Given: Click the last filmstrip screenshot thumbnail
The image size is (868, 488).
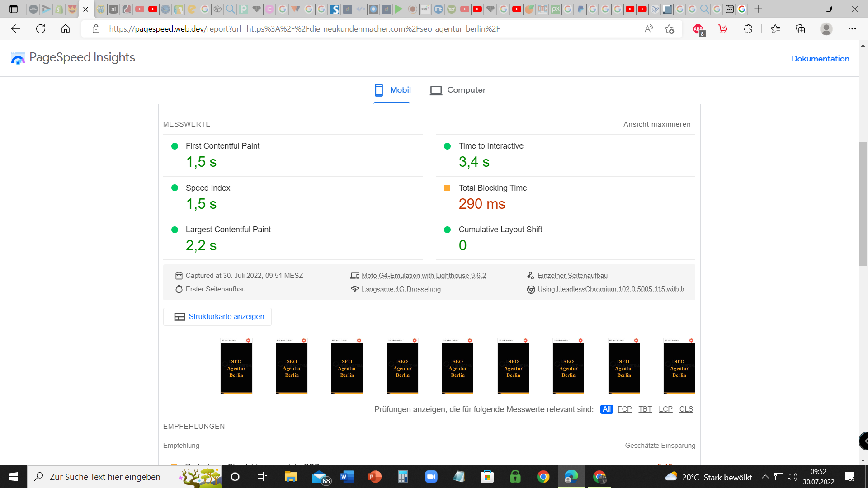Looking at the screenshot, I should [x=679, y=366].
